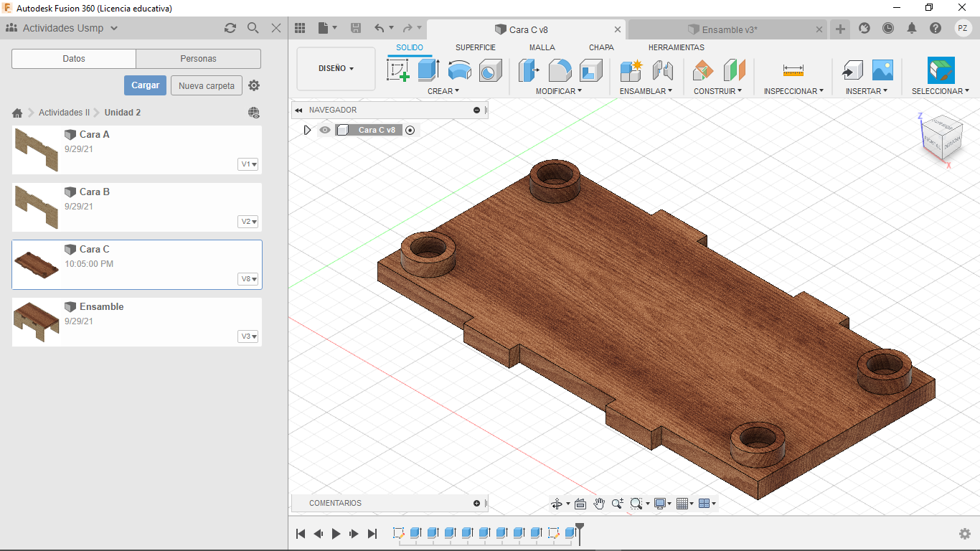This screenshot has height=551, width=980.
Task: Click the Measure tool under Inspeccionar
Action: coord(793,70)
